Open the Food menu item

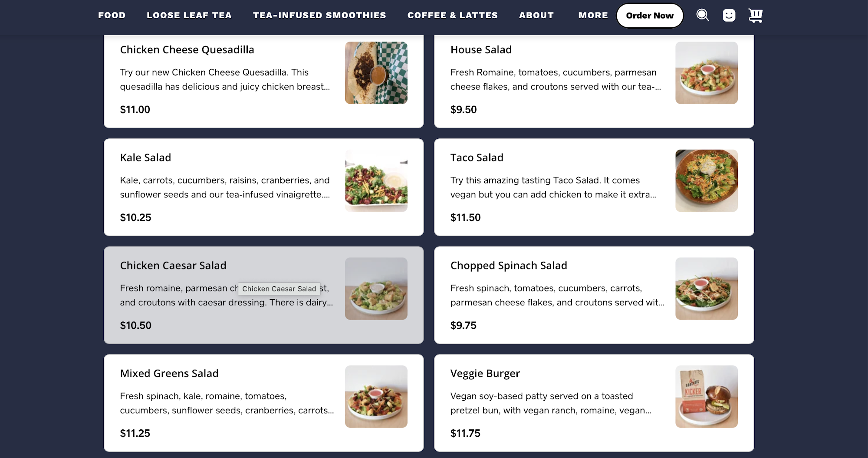pos(112,15)
